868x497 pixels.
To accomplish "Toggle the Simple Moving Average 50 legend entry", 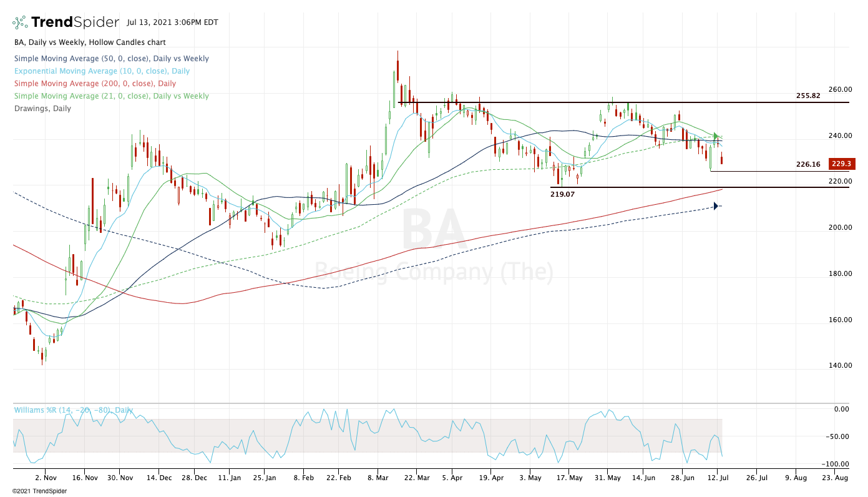I will point(111,59).
